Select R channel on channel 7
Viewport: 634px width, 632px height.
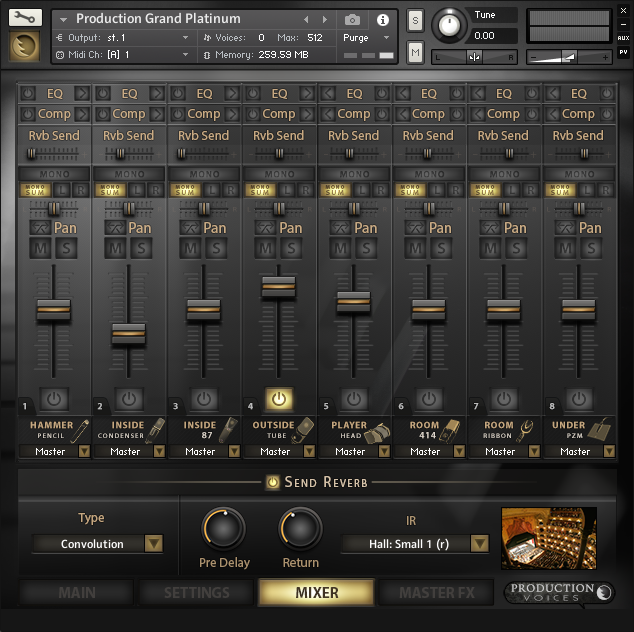pos(530,190)
